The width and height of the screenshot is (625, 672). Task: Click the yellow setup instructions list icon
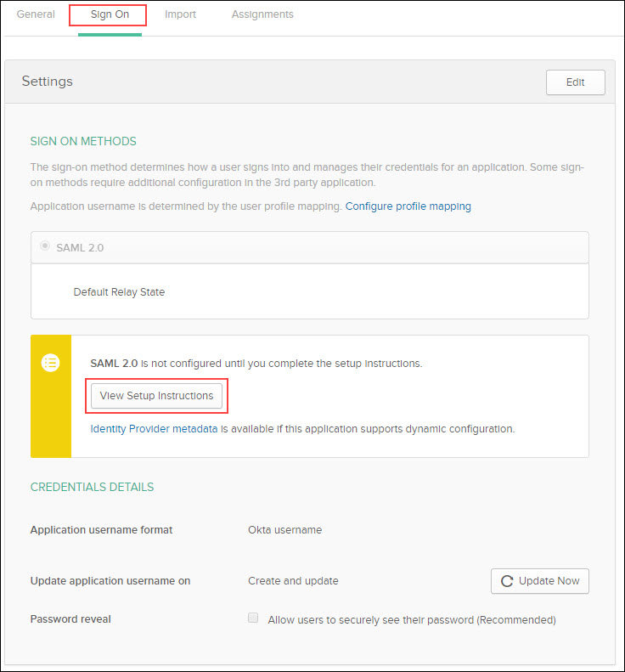[51, 363]
